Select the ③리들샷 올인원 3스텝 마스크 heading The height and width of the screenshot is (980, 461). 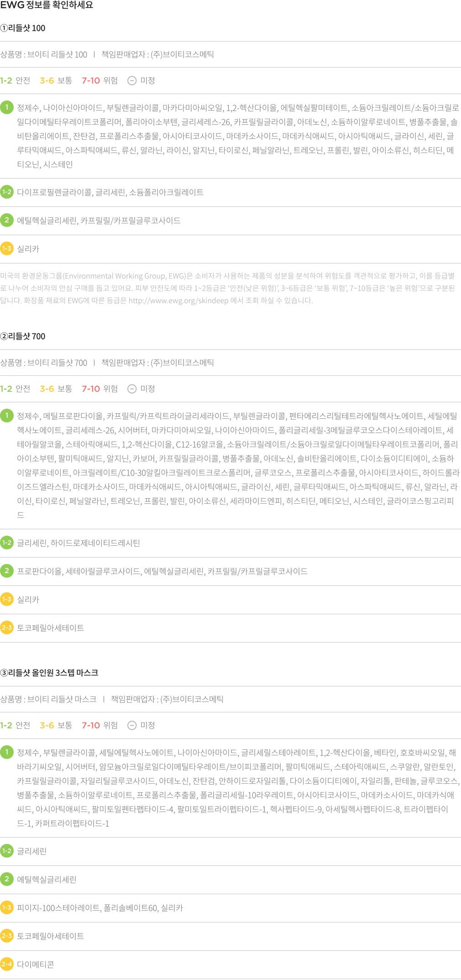pyautogui.click(x=49, y=673)
